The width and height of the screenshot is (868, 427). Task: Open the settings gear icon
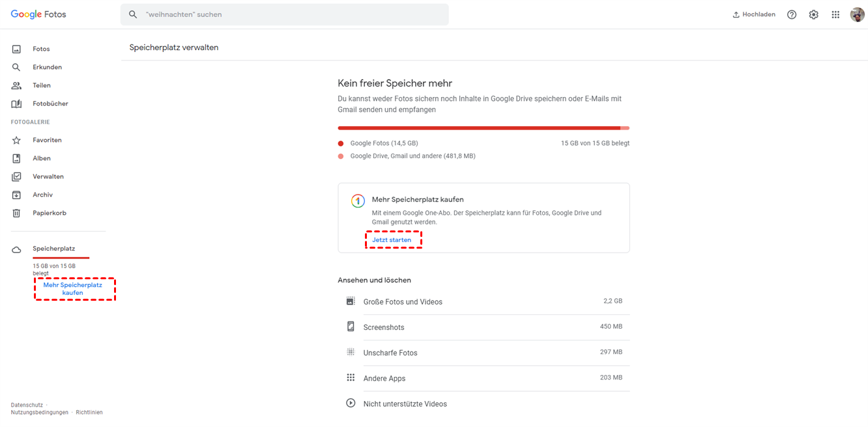coord(813,14)
